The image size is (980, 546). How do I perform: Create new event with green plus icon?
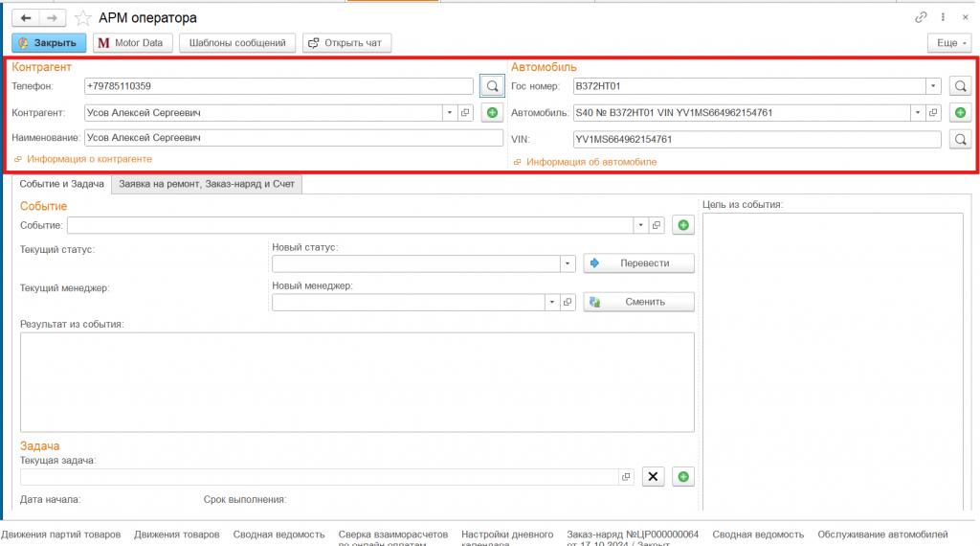tap(683, 225)
